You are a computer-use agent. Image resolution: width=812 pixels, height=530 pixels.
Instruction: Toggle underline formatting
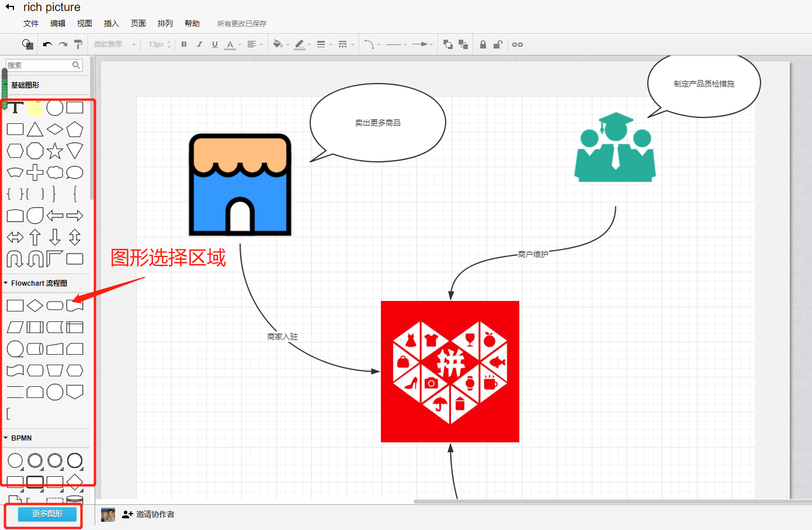(215, 44)
